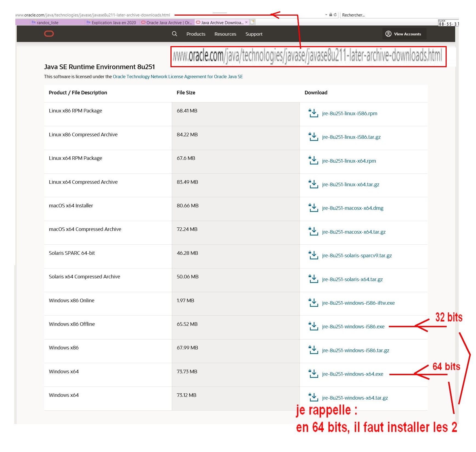Click the download icon for jre-8u251-windows-x64.exe
The height and width of the screenshot is (452, 476).
(313, 374)
